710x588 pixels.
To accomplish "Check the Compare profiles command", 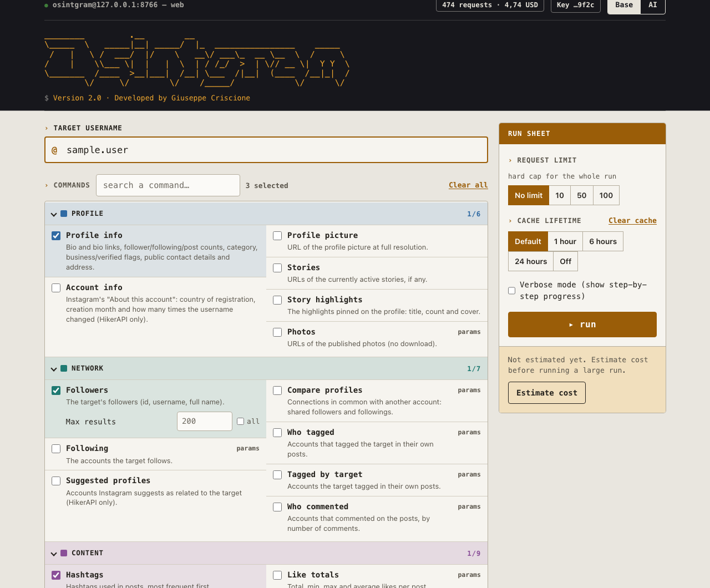I will point(277,391).
